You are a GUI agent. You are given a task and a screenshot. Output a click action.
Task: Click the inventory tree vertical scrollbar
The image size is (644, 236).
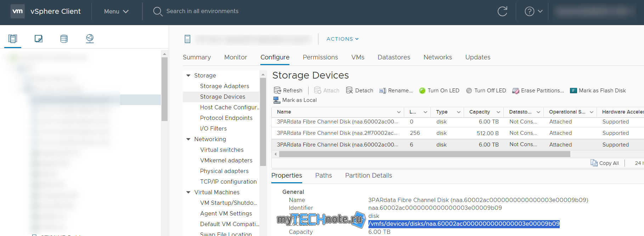click(x=164, y=90)
